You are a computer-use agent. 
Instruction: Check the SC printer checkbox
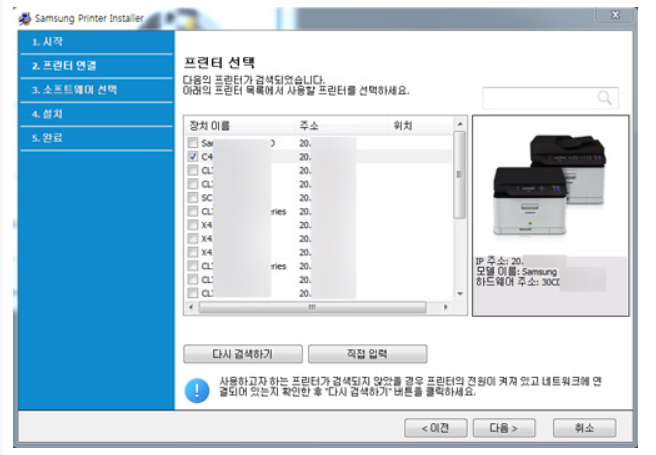(x=193, y=197)
